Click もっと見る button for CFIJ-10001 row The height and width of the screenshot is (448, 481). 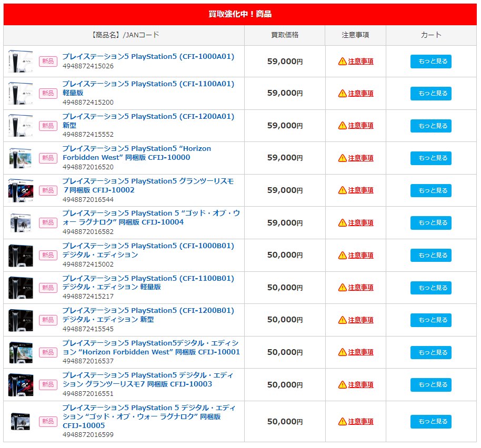coord(430,352)
